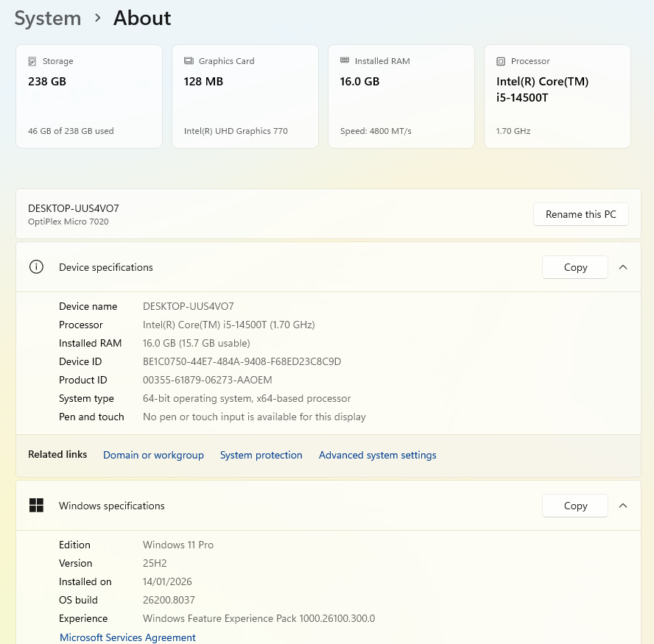Screen dimensions: 654x644
Task: Click the 46 GB of 238 GB used text
Action: tap(71, 131)
